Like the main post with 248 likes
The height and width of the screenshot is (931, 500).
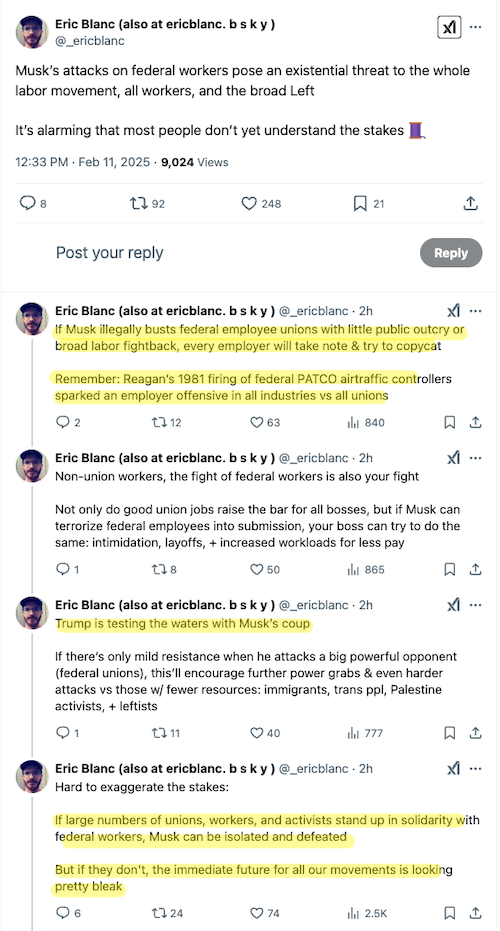coord(261,204)
